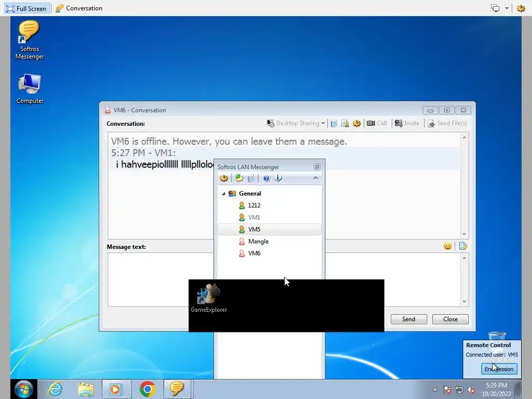This screenshot has width=532, height=399.
Task: Click Send File(s) in conversation toolbar
Action: [x=447, y=124]
